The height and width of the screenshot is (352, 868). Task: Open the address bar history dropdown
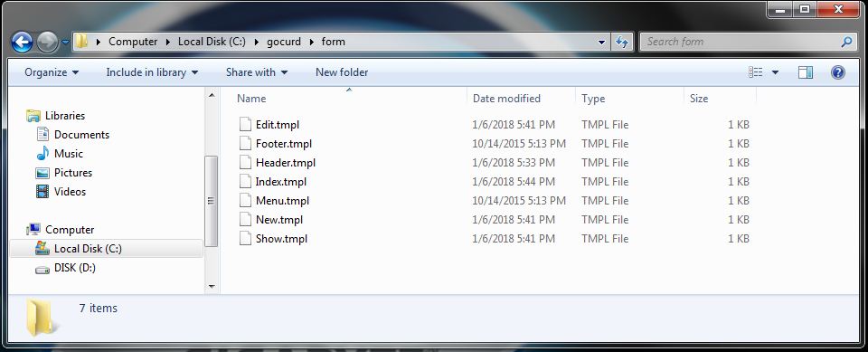pos(602,43)
